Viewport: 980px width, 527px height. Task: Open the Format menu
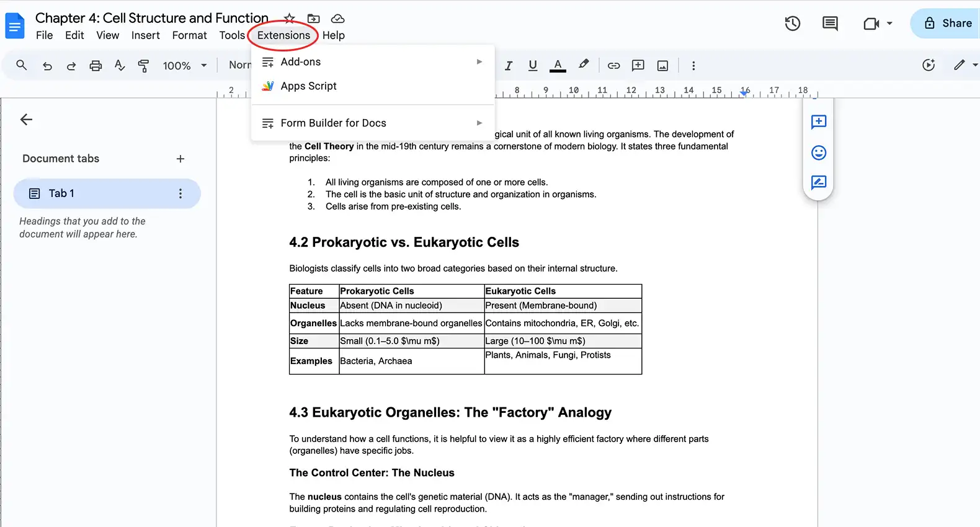click(189, 35)
